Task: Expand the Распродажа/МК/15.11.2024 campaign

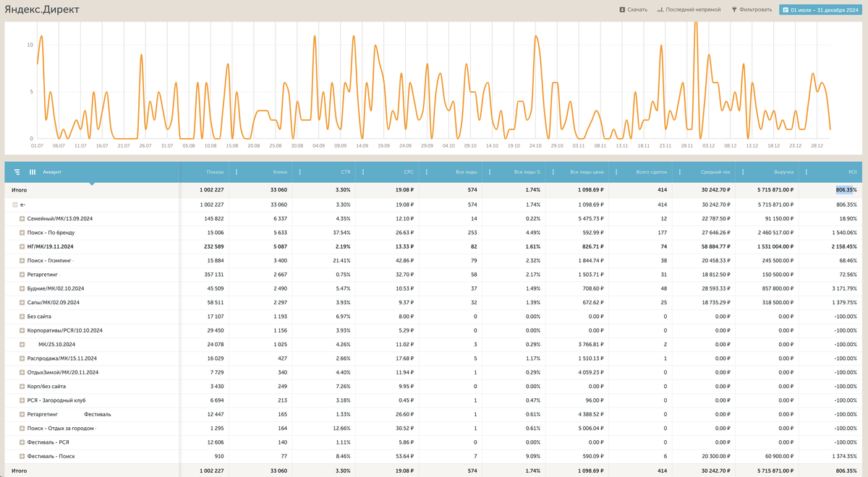Action: click(22, 358)
